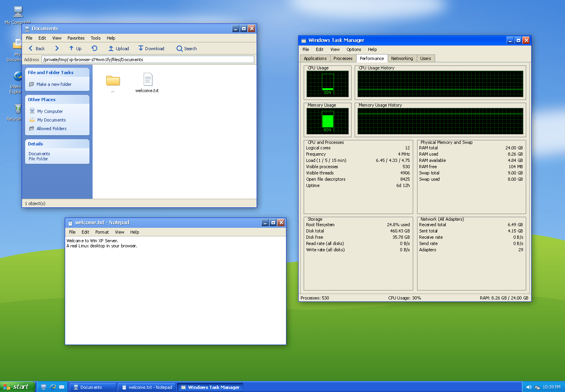Click the 10:39 PM system clock
Image resolution: width=565 pixels, height=392 pixels.
pos(552,387)
